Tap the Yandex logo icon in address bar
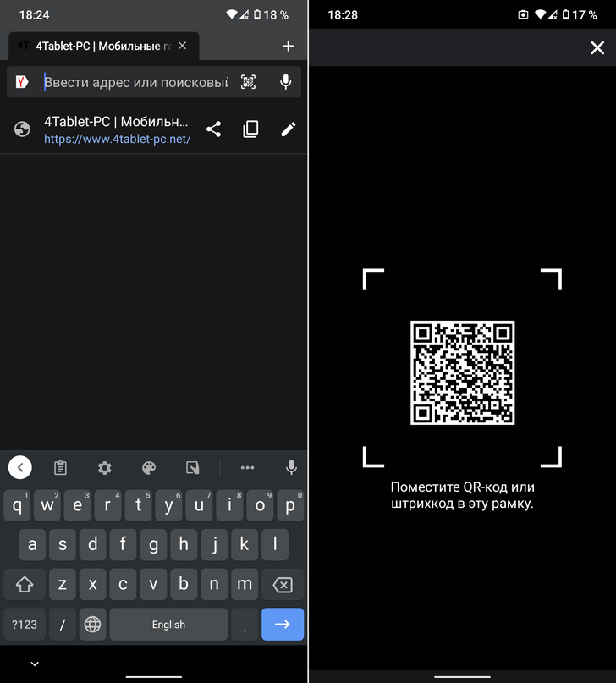The width and height of the screenshot is (616, 683). (x=22, y=82)
